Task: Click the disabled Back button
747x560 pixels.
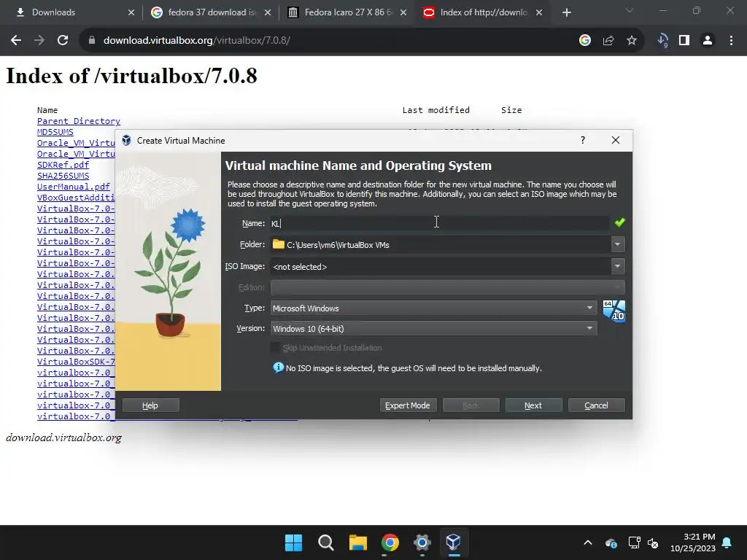Action: (471, 405)
